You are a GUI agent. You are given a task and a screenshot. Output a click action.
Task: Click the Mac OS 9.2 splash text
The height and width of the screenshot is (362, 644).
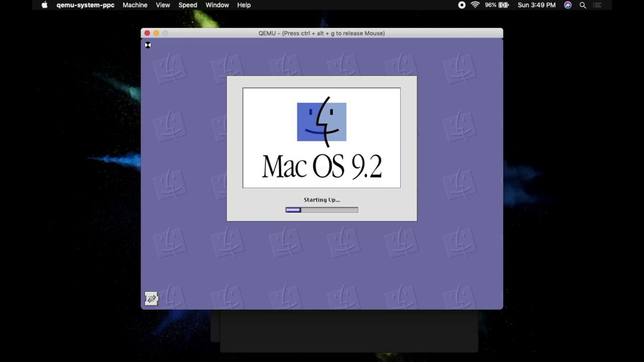(x=322, y=166)
